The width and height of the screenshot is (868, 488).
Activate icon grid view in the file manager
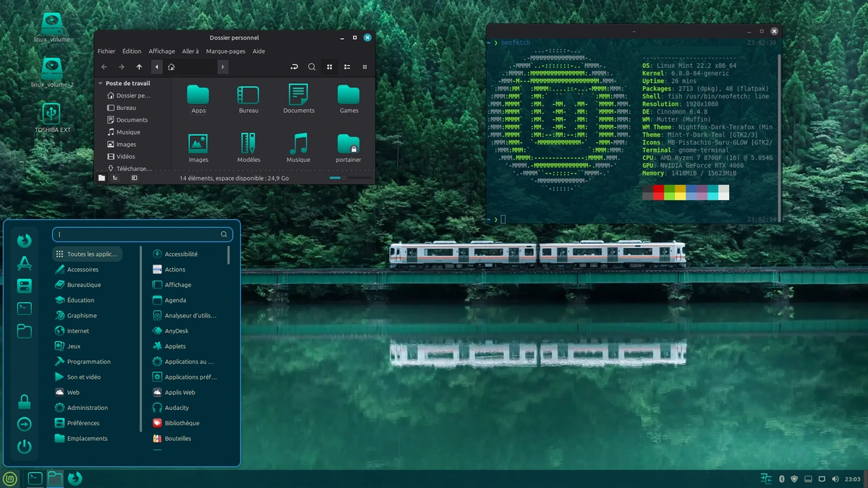(x=329, y=67)
